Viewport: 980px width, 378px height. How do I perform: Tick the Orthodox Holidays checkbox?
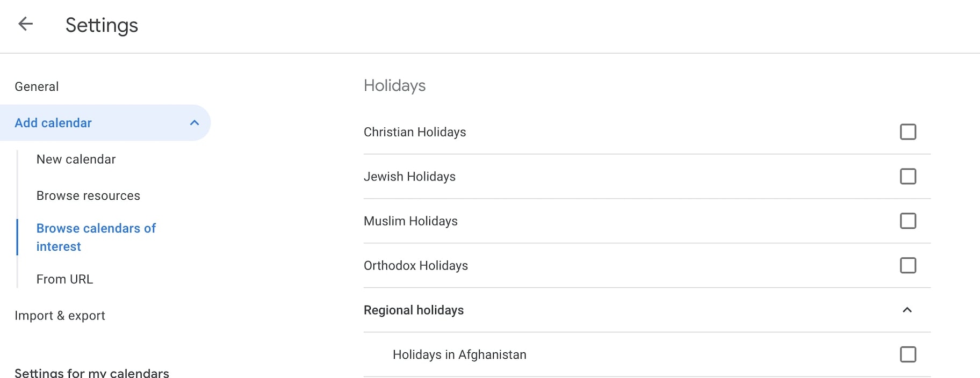(907, 265)
